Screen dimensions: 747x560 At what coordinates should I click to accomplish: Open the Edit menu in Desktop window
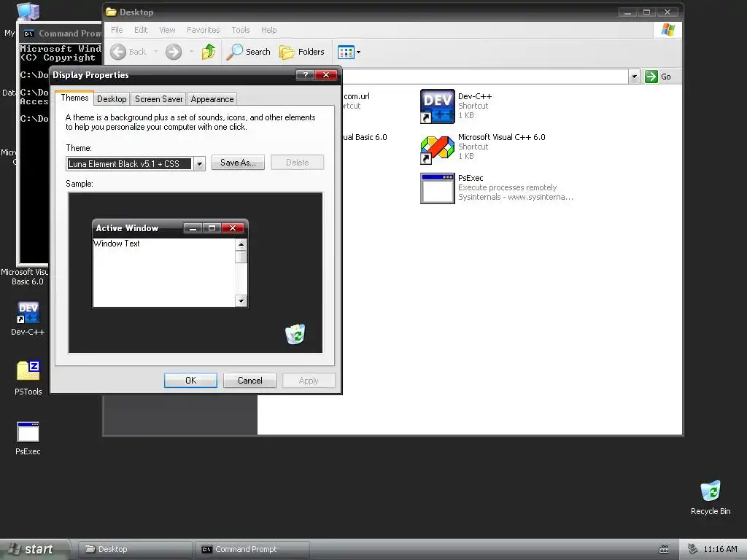pyautogui.click(x=141, y=30)
